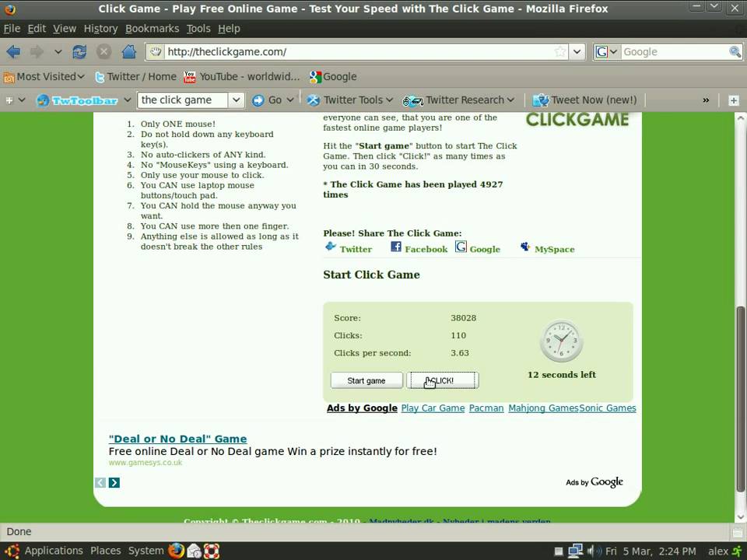Click the Go arrow button in toolbar
Image resolution: width=747 pixels, height=560 pixels.
pos(258,100)
